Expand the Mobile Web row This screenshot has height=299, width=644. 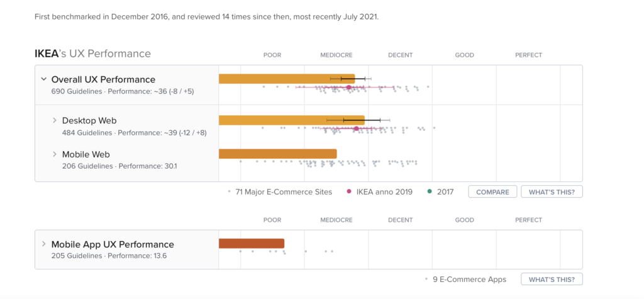(x=55, y=154)
